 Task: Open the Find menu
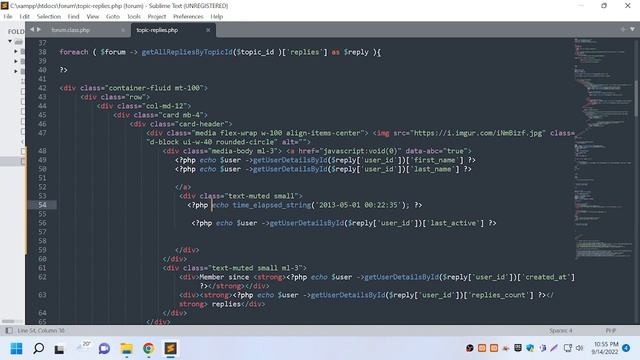73,16
